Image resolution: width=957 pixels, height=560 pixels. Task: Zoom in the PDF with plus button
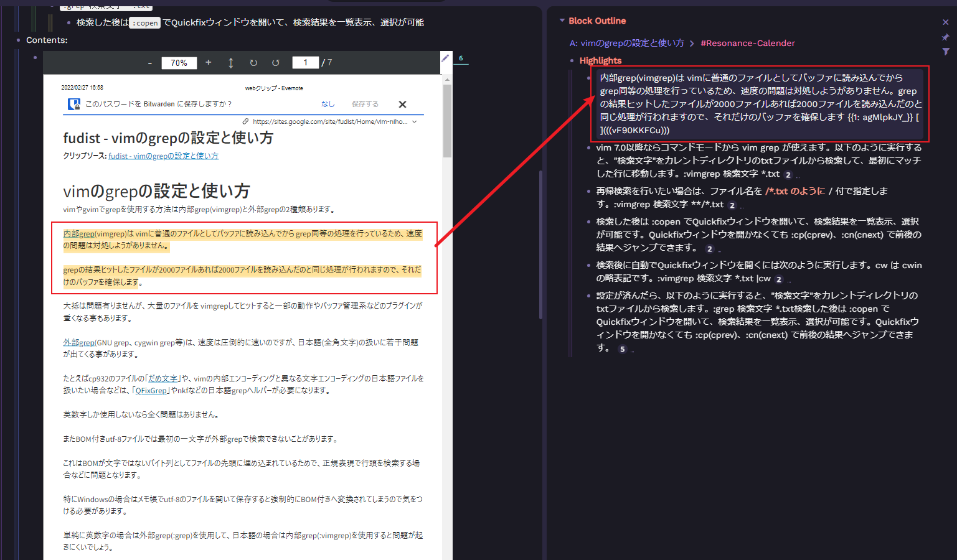[x=209, y=62]
